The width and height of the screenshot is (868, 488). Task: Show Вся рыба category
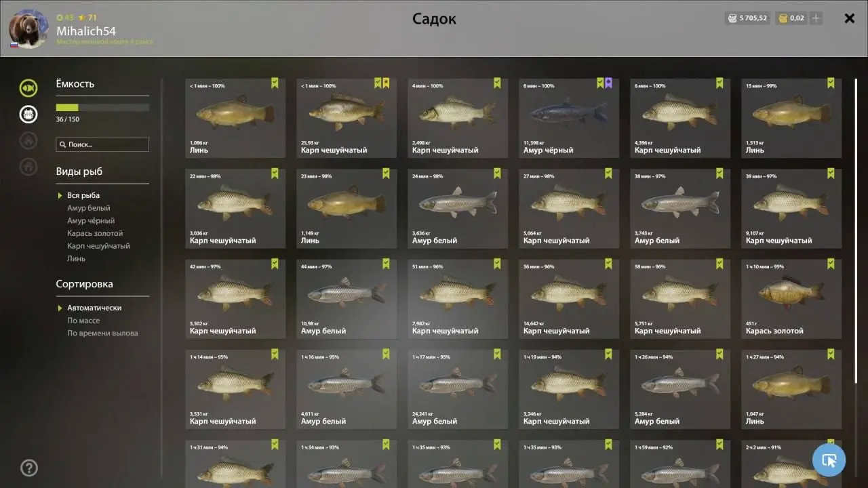[x=83, y=195]
